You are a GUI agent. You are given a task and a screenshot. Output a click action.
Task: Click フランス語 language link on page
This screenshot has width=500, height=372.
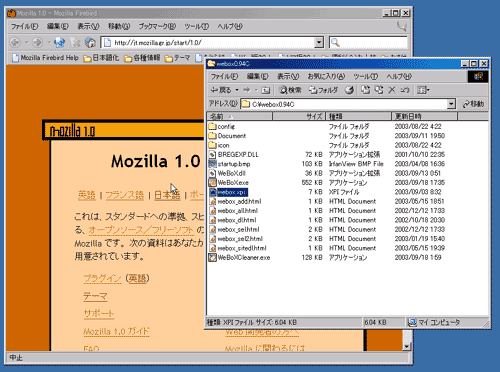coord(125,195)
